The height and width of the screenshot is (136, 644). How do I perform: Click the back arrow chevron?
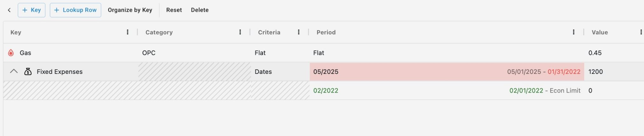coord(9,10)
